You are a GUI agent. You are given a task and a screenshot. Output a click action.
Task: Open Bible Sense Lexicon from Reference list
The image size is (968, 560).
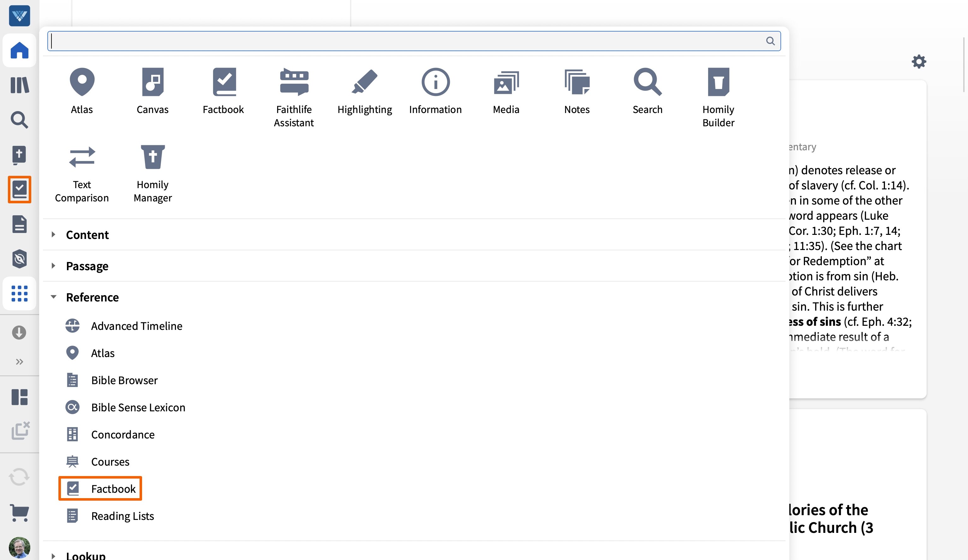click(x=138, y=407)
